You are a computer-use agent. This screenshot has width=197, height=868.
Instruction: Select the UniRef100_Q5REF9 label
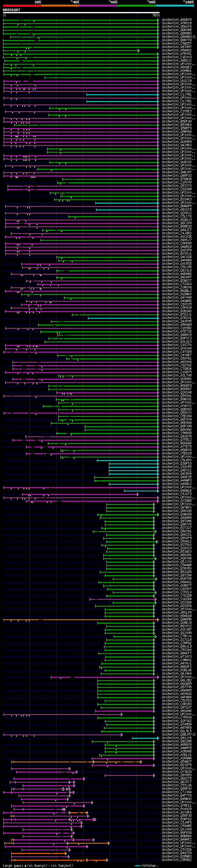click(x=177, y=128)
